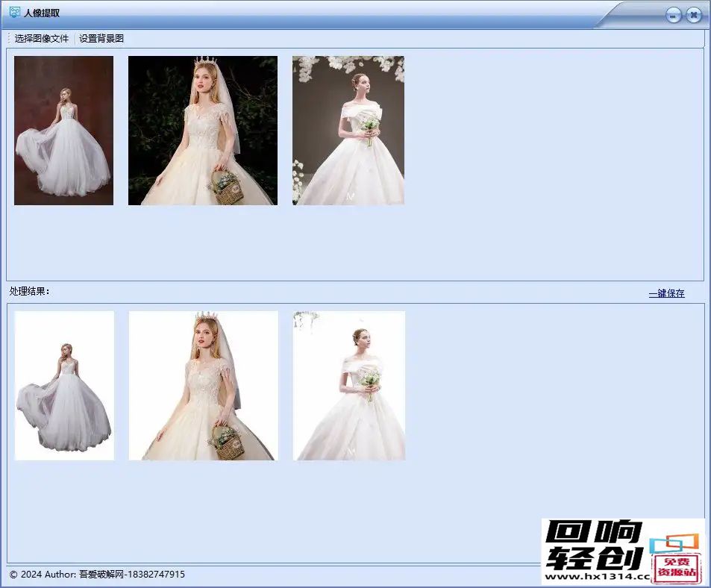711x588 pixels.
Task: Select extracted result of bride with basket
Action: pos(204,386)
